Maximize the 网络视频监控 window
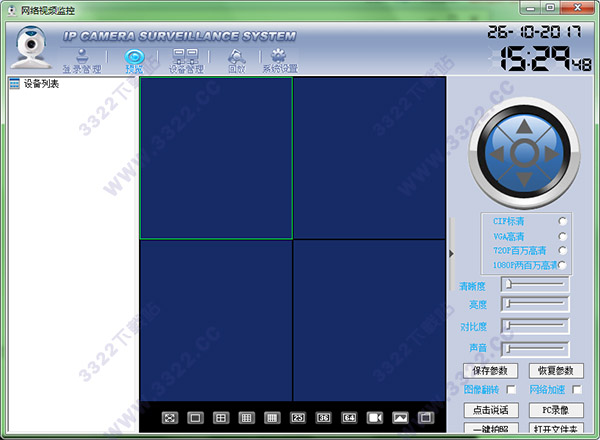 click(x=550, y=8)
